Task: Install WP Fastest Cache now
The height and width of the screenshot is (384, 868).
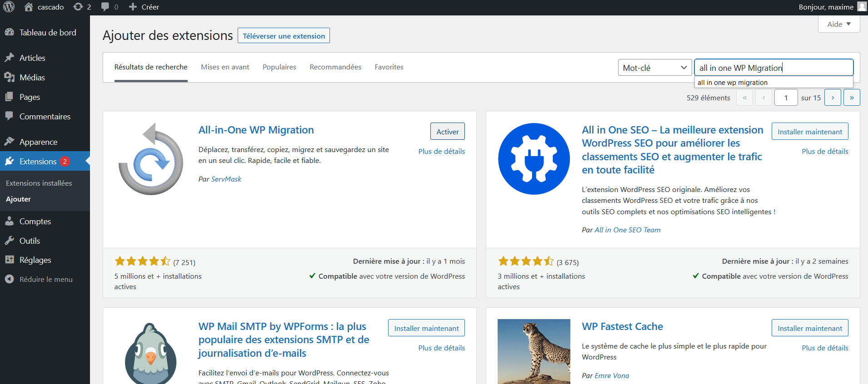Action: coord(810,328)
